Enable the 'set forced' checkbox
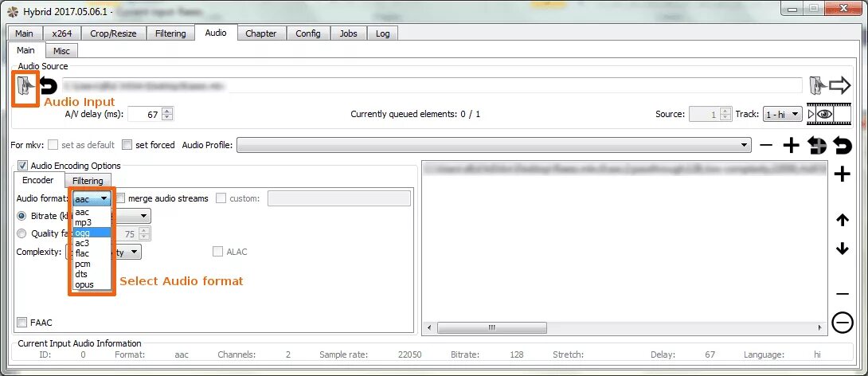868x376 pixels. tap(127, 145)
